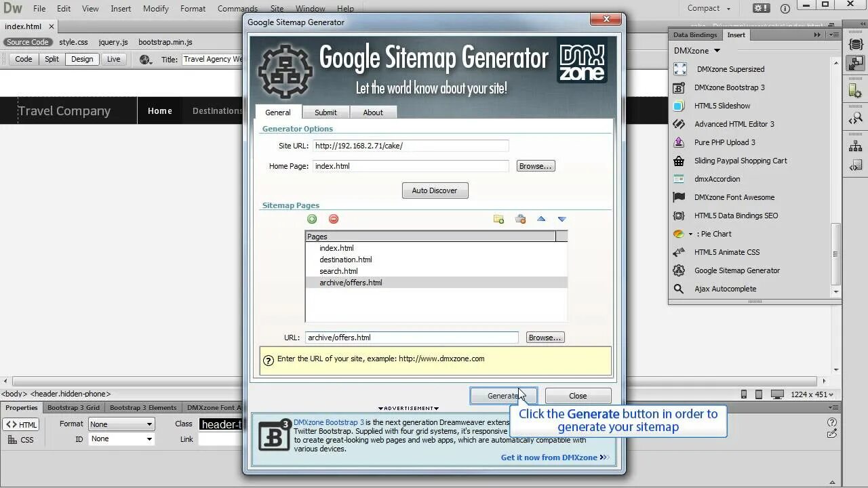Open the Bootstrap 3 Grid tab
This screenshot has width=868, height=488.
click(x=73, y=407)
